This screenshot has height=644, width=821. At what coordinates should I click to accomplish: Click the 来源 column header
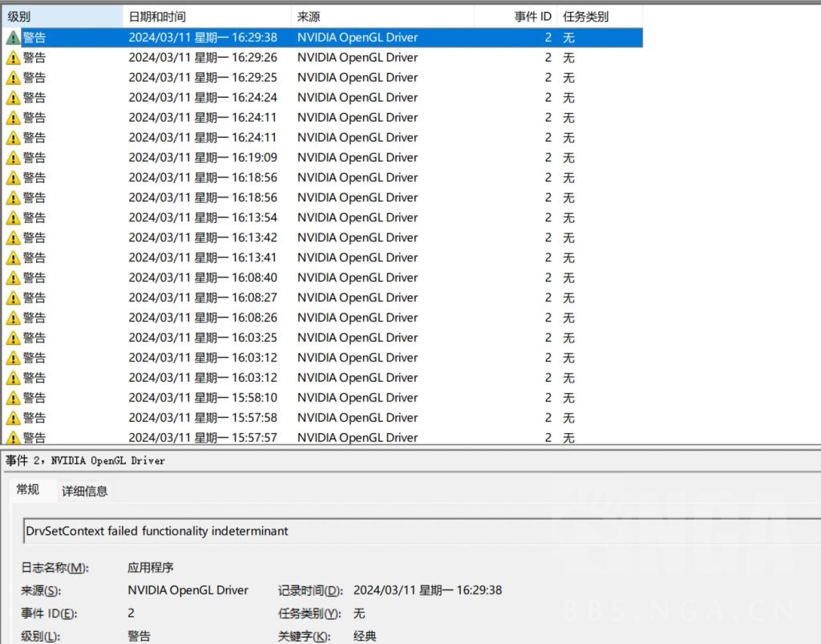tap(382, 17)
